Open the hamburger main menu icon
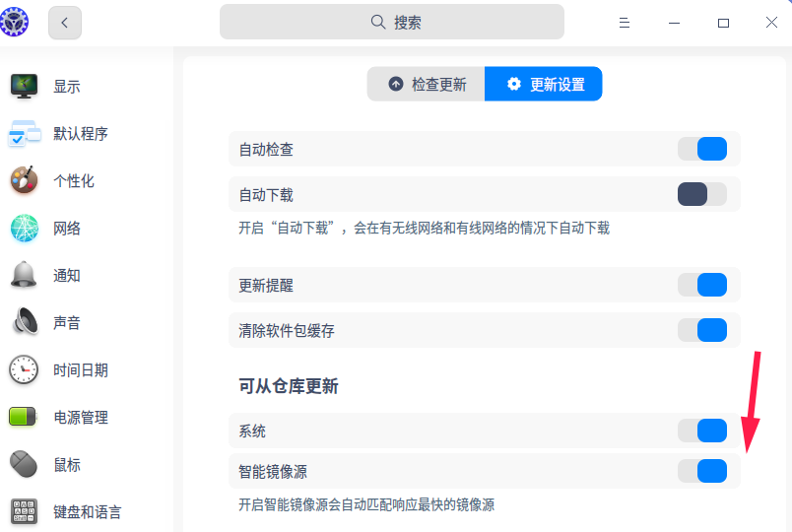 tap(625, 23)
